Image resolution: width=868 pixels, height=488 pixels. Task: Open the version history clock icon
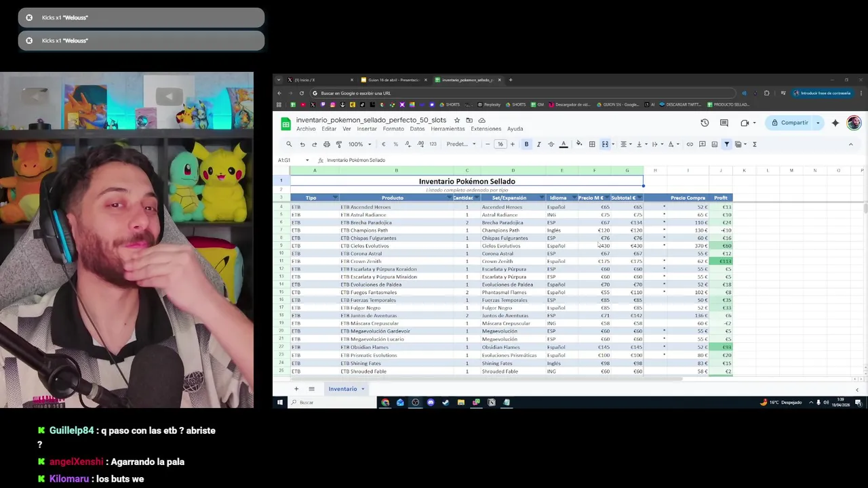[x=705, y=123]
